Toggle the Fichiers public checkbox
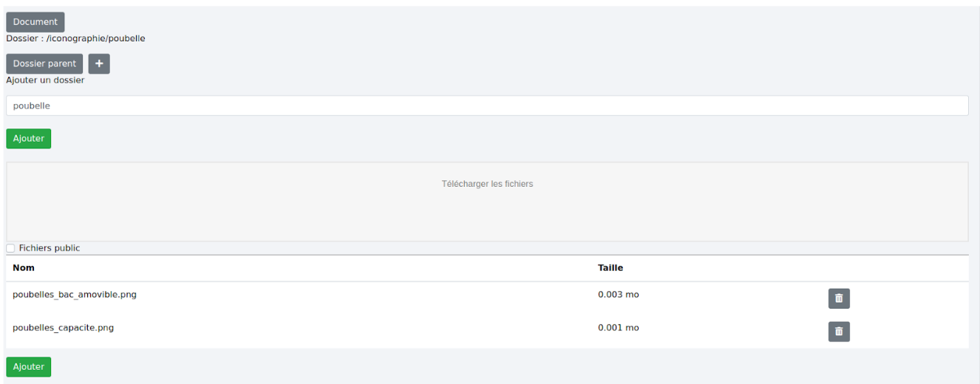 click(10, 248)
